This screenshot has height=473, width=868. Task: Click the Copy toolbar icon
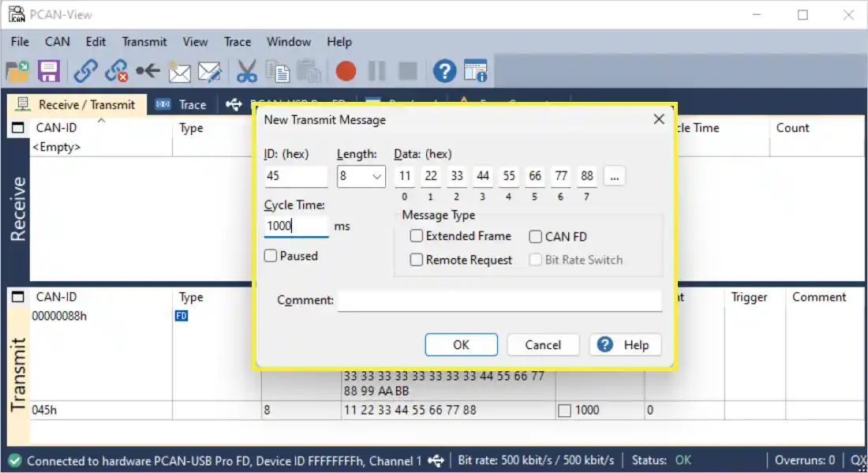click(278, 71)
